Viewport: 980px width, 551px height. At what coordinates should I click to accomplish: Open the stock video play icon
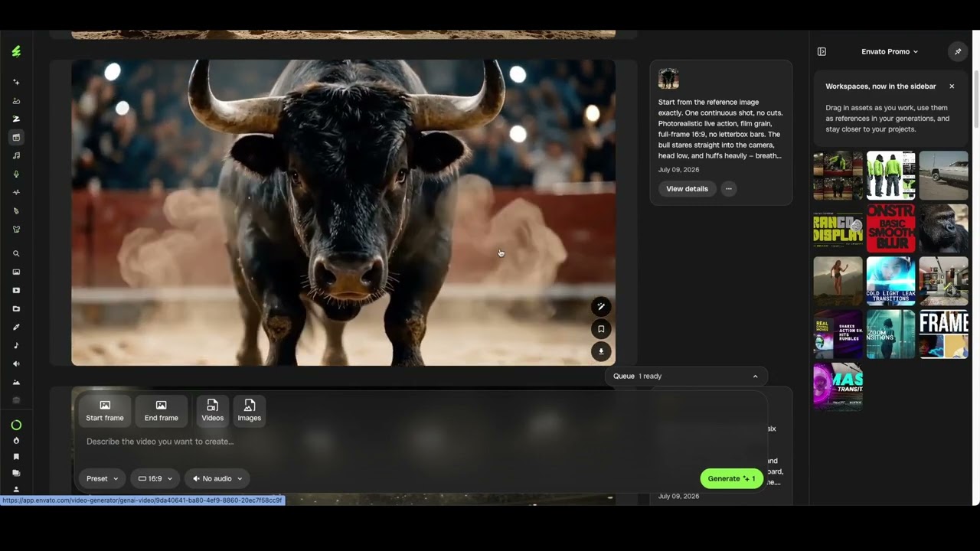[x=16, y=290]
